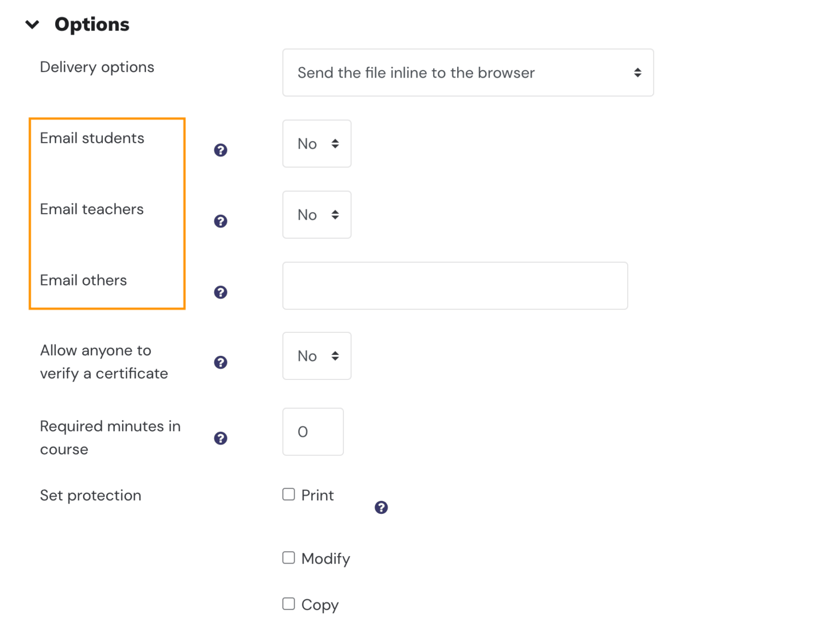840x632 pixels.
Task: Tick the Copy checkbox
Action: (x=288, y=604)
